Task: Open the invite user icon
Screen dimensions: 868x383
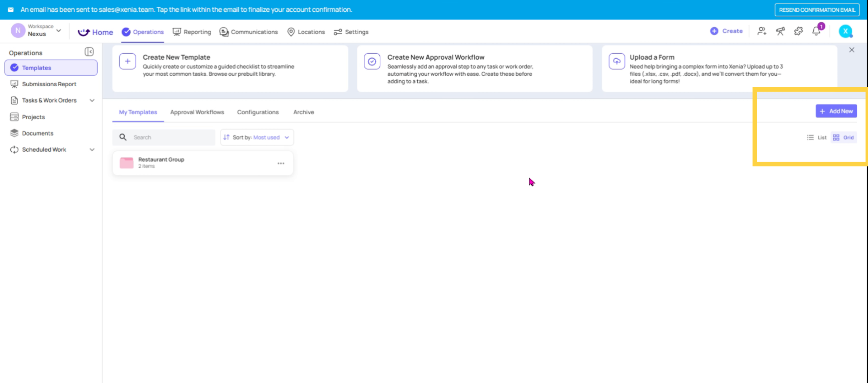Action: tap(762, 31)
